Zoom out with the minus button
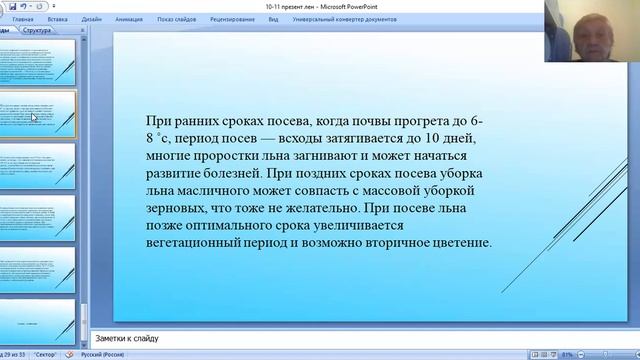The width and height of the screenshot is (640, 360). (x=581, y=355)
